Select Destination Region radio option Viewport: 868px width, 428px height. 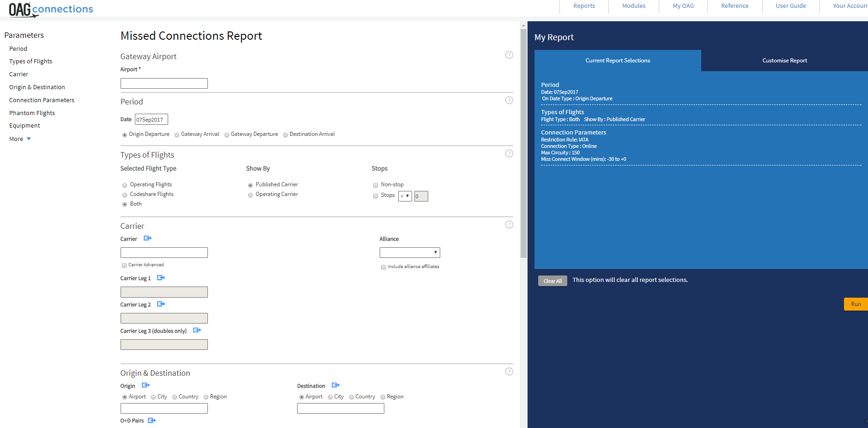pos(383,397)
